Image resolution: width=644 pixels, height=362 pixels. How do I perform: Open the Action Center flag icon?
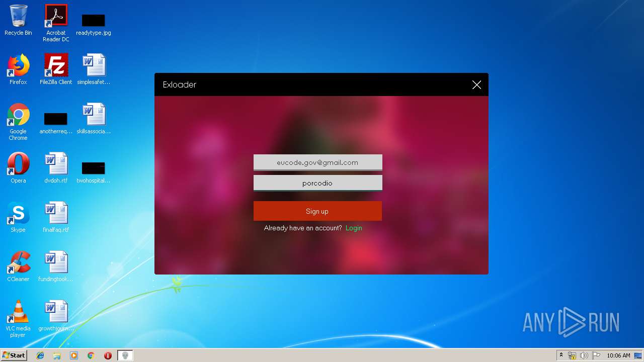pos(596,355)
